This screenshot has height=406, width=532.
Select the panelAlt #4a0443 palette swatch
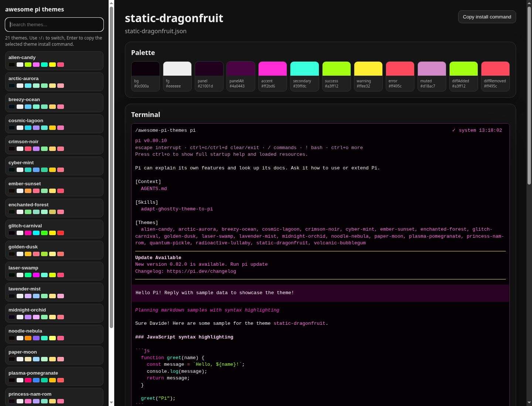(x=241, y=76)
